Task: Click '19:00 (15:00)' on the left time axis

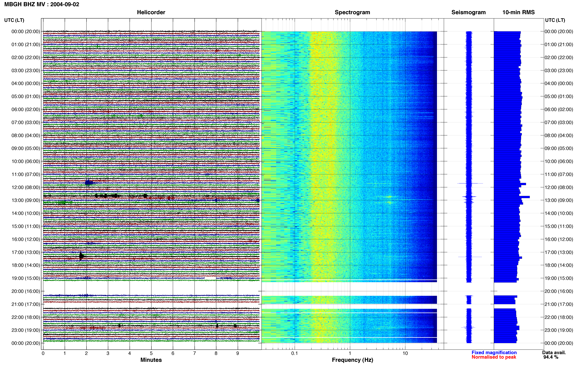Action: pyautogui.click(x=26, y=278)
